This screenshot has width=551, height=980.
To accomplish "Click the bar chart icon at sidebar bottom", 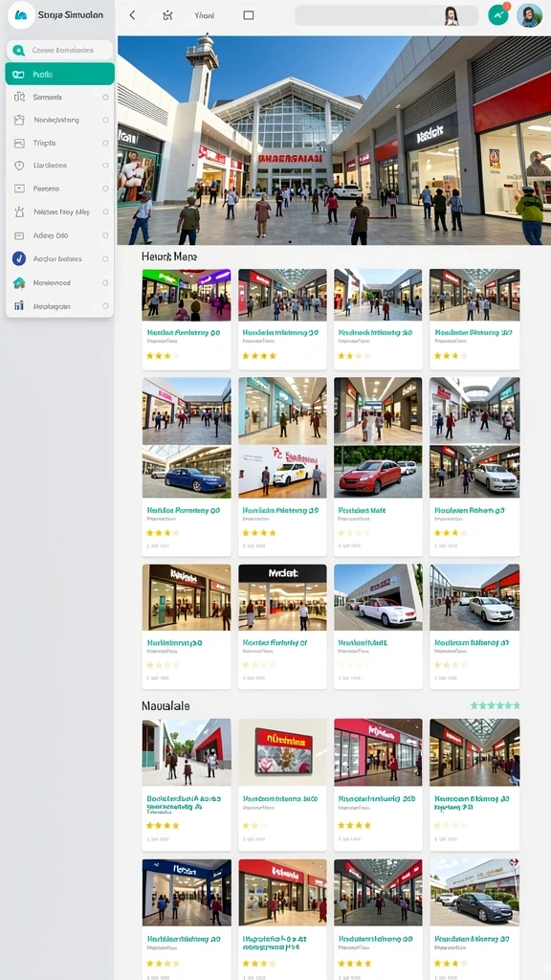I will pyautogui.click(x=19, y=306).
